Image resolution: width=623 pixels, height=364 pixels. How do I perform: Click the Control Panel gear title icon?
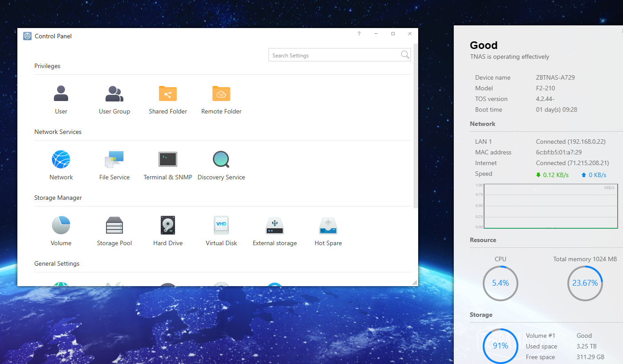(28, 36)
